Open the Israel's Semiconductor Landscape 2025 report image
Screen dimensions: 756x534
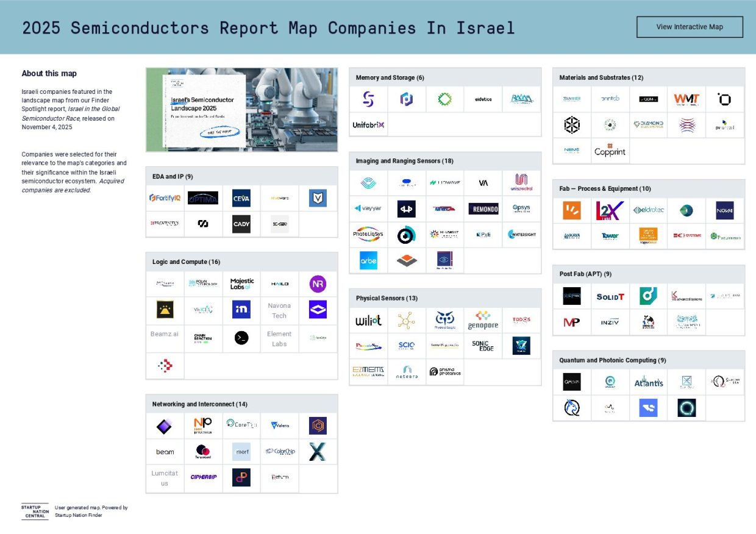pyautogui.click(x=241, y=110)
